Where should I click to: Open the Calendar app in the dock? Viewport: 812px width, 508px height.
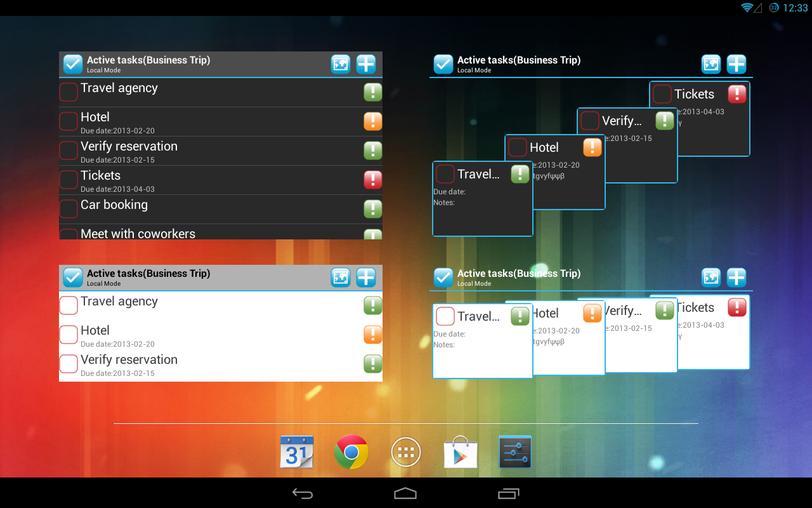tap(296, 452)
